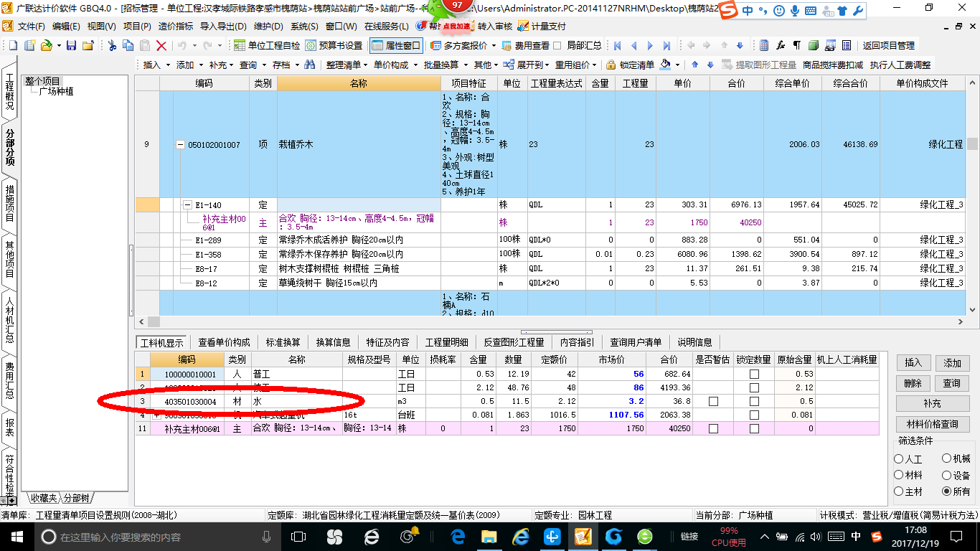The height and width of the screenshot is (551, 980).
Task: Click the green 3D box icon
Action: 814,45
